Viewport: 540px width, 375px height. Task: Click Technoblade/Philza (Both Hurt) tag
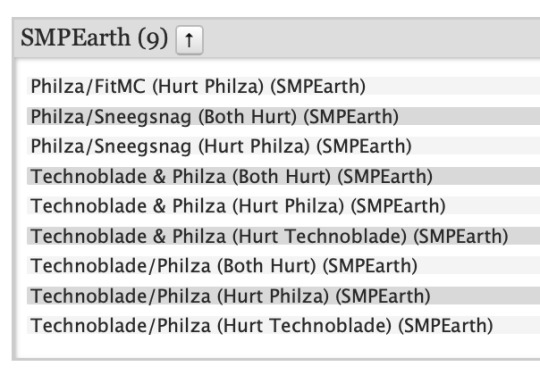(x=224, y=266)
